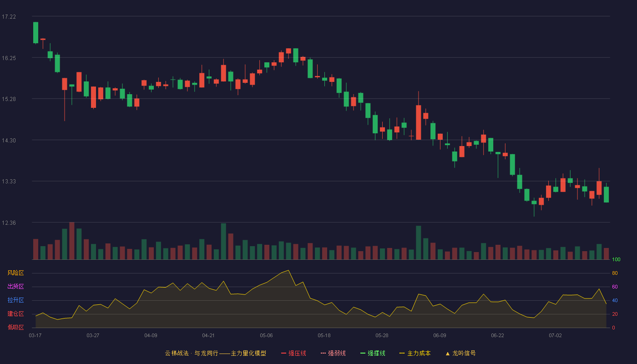This screenshot has height=364, width=637.
Task: Click the 06-22 date label
Action: (x=497, y=335)
